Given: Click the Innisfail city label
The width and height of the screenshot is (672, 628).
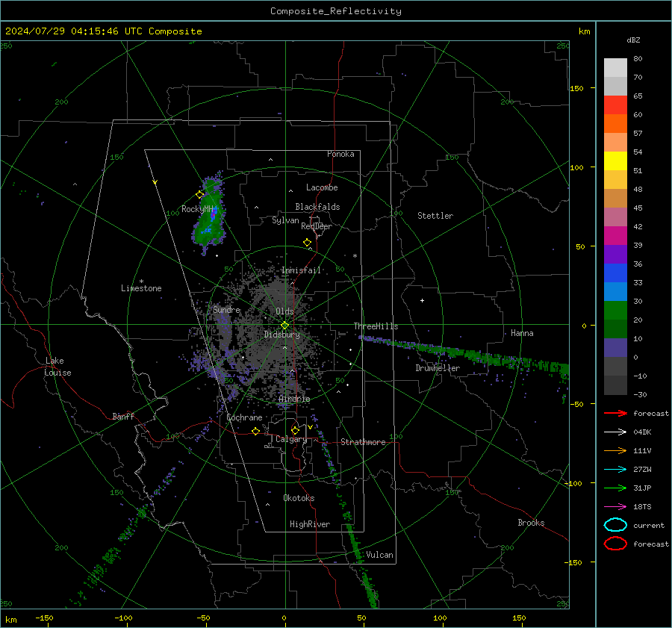Looking at the screenshot, I should 301,270.
